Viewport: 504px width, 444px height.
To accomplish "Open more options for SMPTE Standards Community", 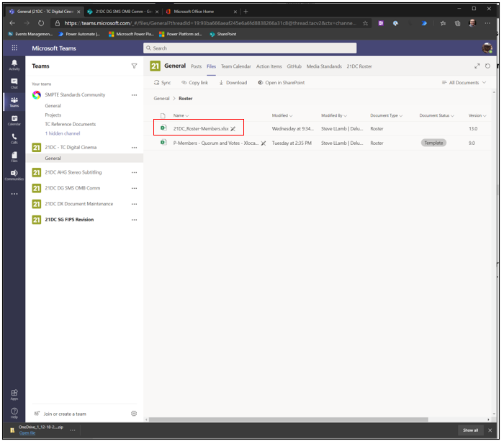I will 134,95.
